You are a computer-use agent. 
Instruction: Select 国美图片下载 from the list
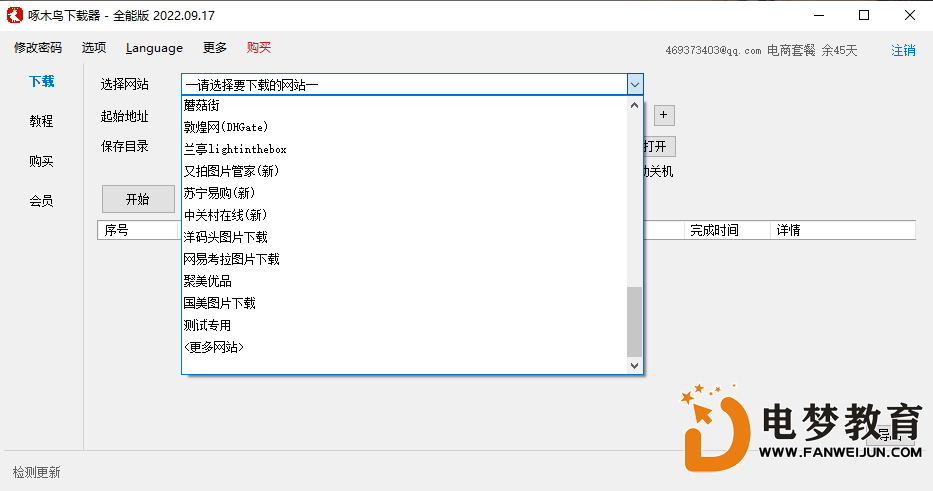pyautogui.click(x=405, y=303)
